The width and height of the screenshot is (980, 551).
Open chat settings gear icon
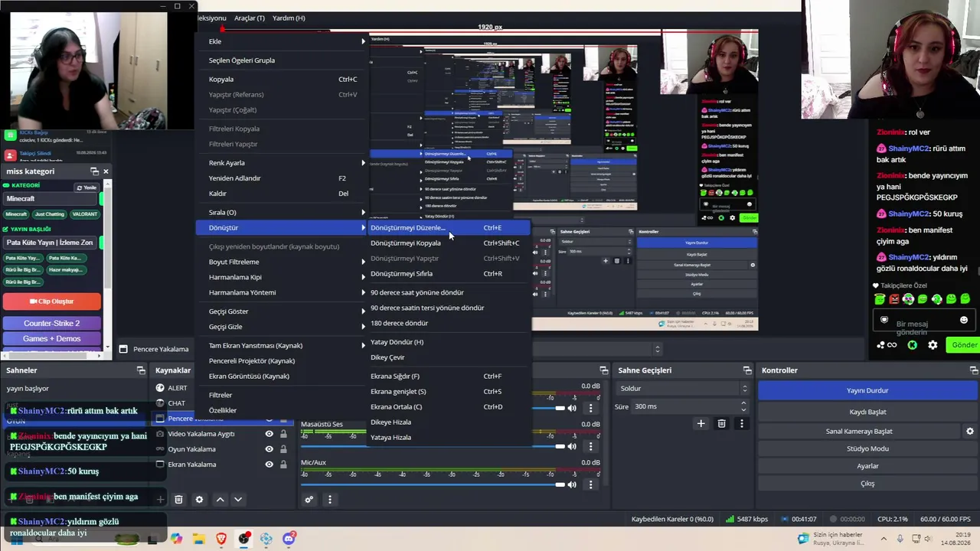point(933,345)
